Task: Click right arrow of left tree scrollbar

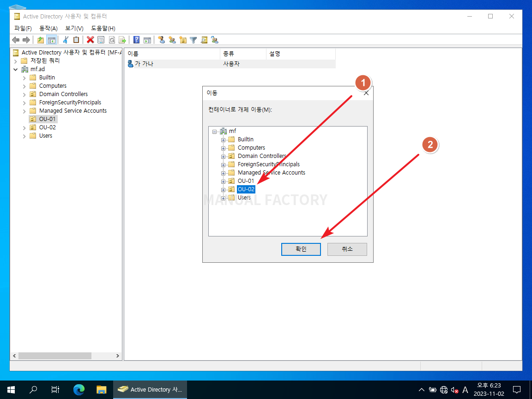Action: coord(117,356)
